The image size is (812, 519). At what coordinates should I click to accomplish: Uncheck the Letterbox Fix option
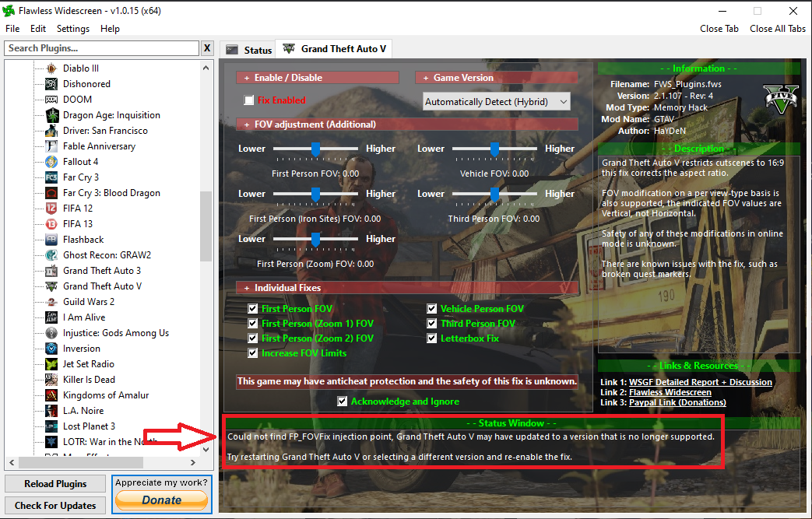click(432, 338)
